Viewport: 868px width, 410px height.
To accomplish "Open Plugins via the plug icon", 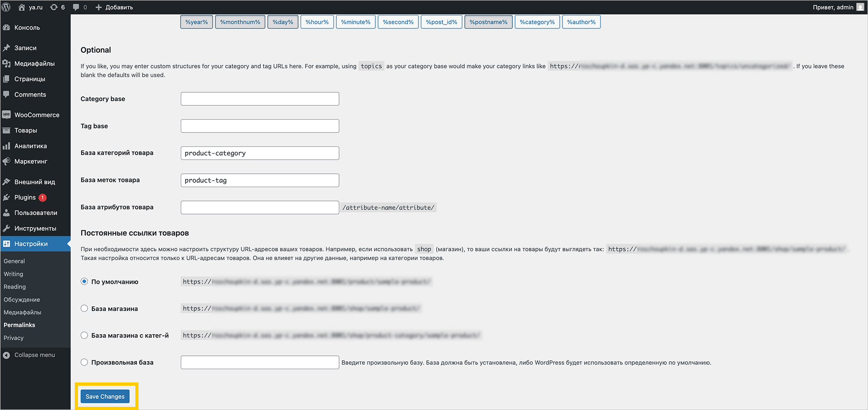I will (x=6, y=197).
